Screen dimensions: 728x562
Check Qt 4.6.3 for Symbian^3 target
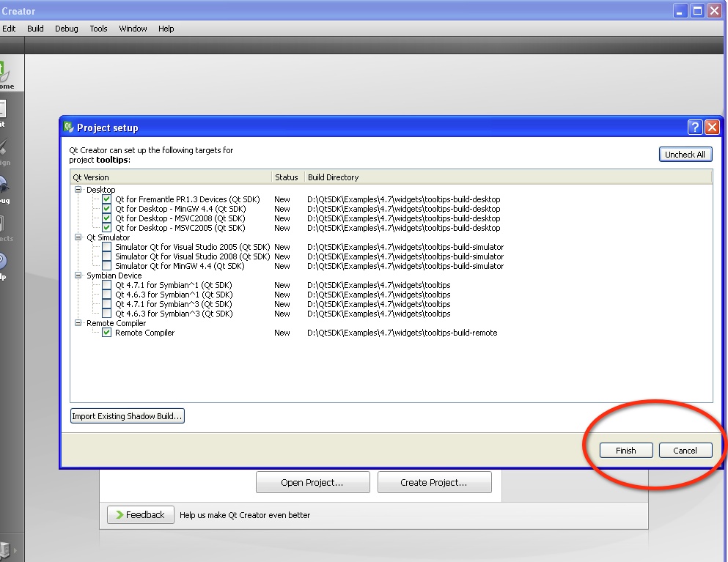pyautogui.click(x=107, y=314)
